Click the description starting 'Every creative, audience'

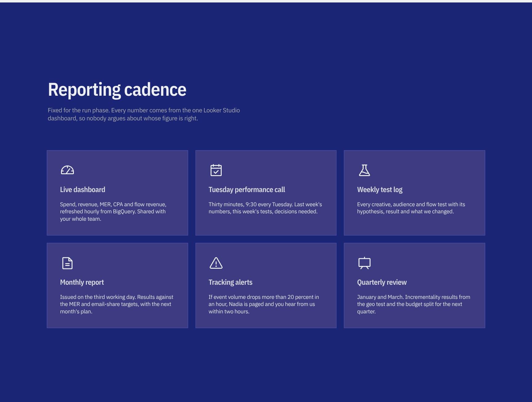411,208
